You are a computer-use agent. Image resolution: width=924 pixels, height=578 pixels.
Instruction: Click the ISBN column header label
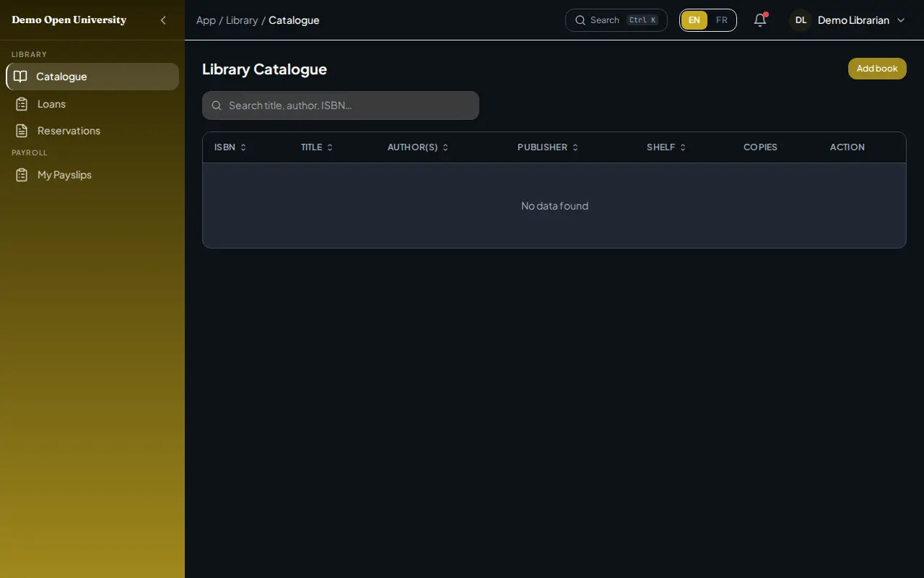click(x=225, y=147)
